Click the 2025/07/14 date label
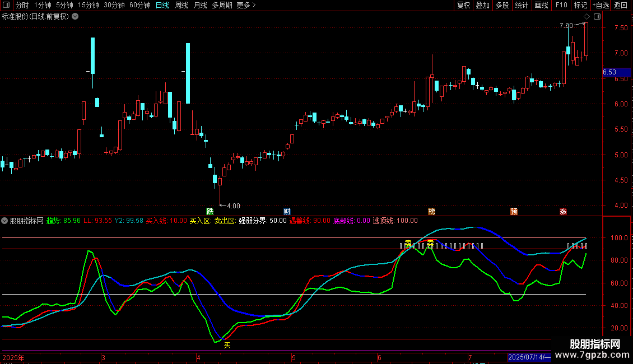 tap(529, 357)
